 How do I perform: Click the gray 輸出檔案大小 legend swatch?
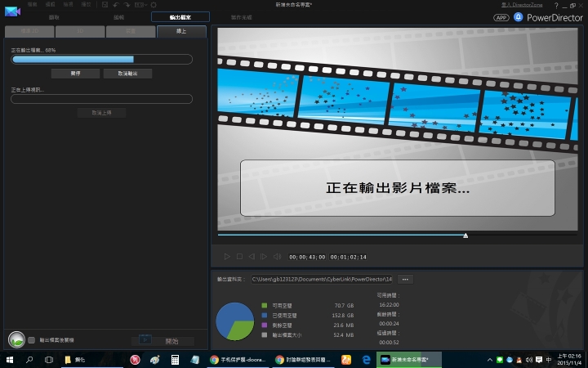pyautogui.click(x=265, y=335)
